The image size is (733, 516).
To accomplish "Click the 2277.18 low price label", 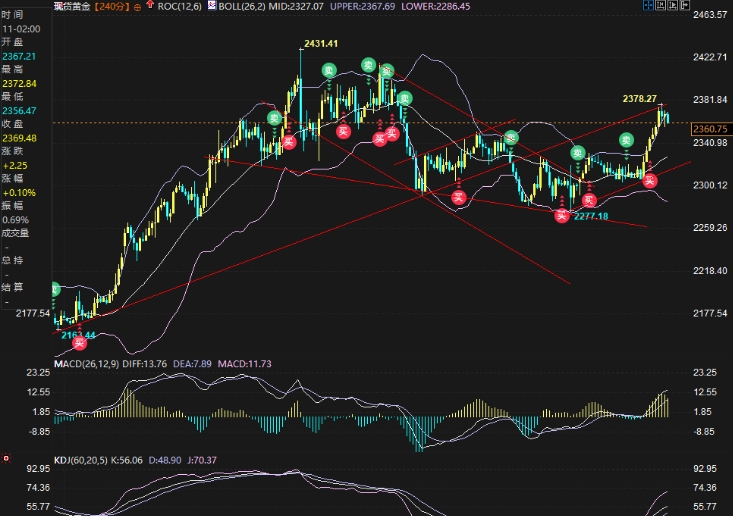I will coord(591,216).
